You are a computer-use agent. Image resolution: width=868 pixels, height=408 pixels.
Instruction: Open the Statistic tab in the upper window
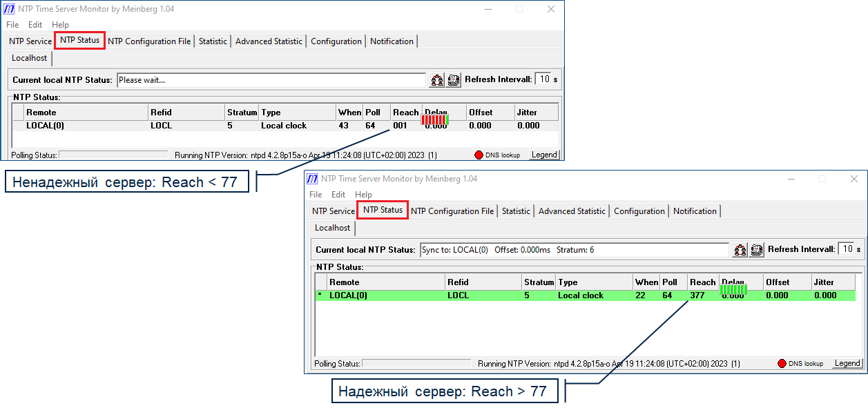[213, 41]
